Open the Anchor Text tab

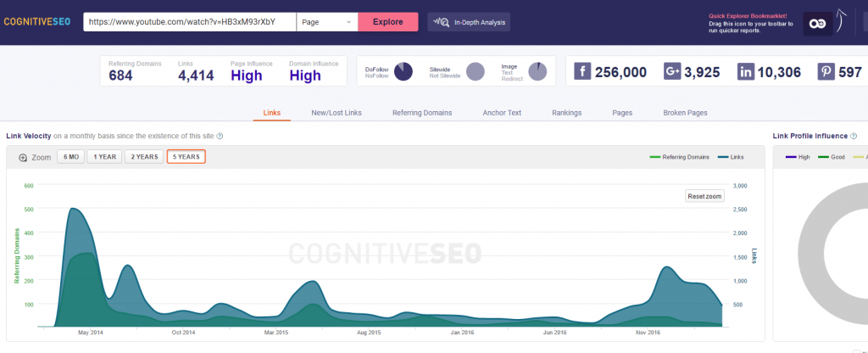point(502,113)
